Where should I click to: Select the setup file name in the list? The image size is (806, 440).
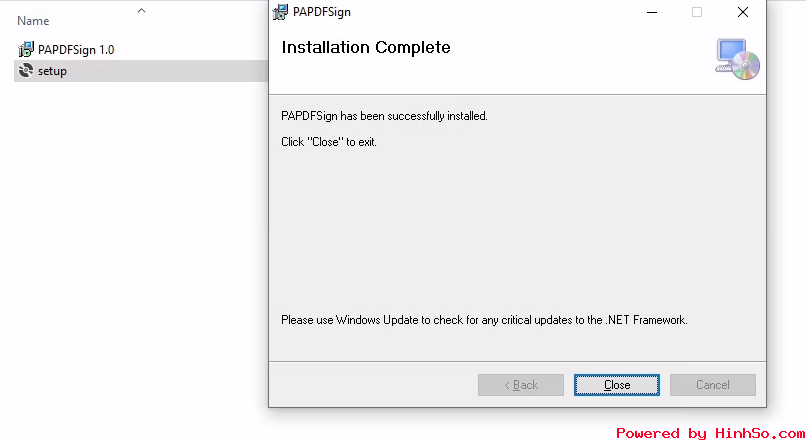coord(52,71)
